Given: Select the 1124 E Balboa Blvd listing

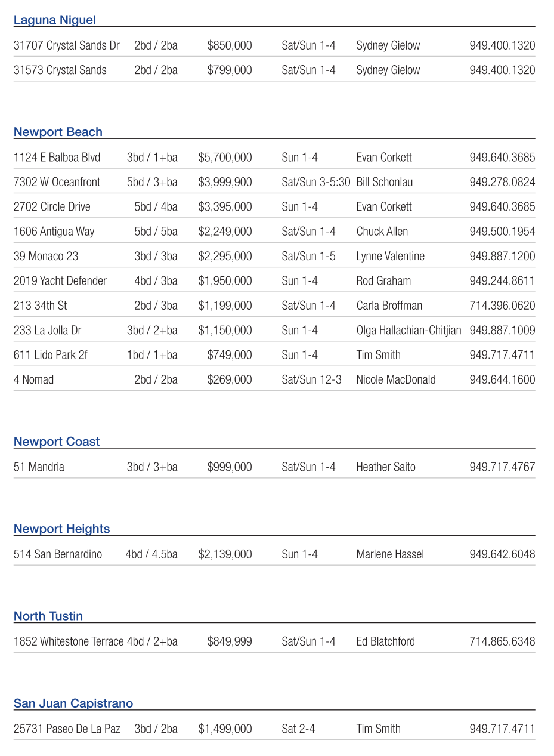Looking at the screenshot, I should pos(57,158).
